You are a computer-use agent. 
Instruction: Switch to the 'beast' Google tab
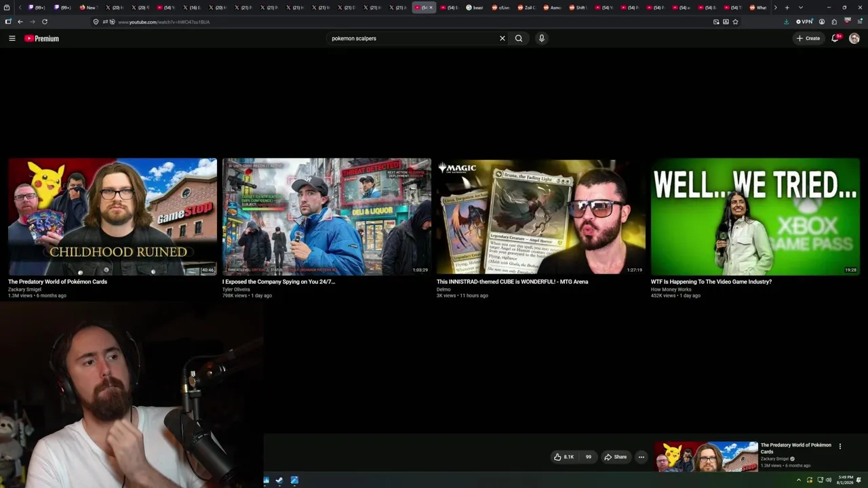[x=475, y=7]
